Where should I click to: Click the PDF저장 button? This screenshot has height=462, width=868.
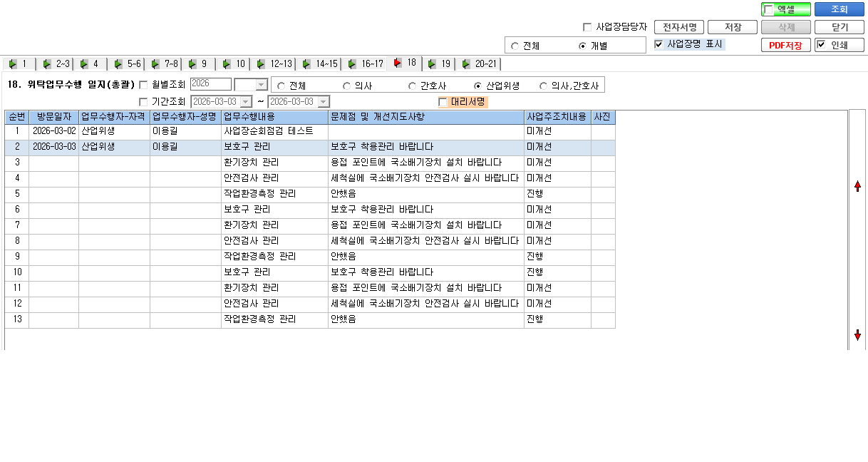click(786, 46)
